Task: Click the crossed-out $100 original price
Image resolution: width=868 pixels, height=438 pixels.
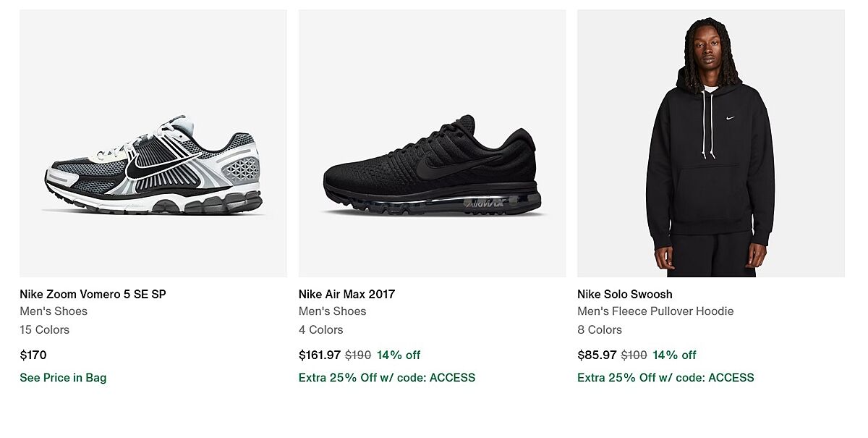Action: [x=634, y=355]
